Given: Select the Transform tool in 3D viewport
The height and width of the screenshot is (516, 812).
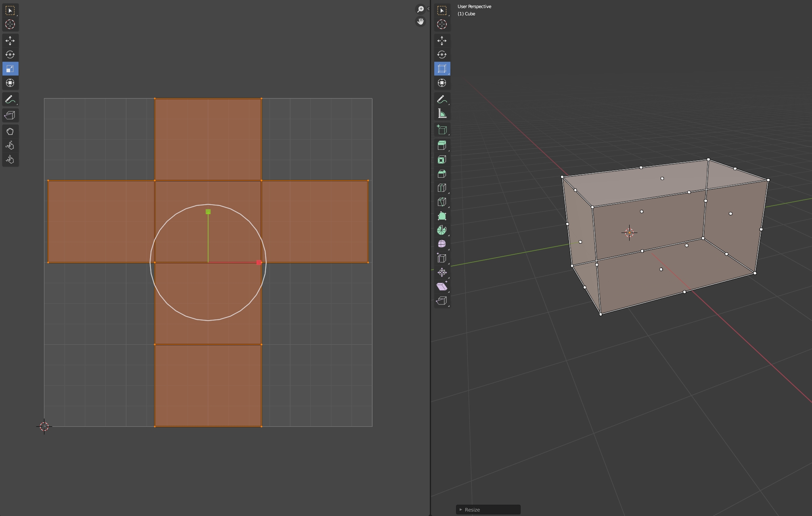Looking at the screenshot, I should 442,83.
